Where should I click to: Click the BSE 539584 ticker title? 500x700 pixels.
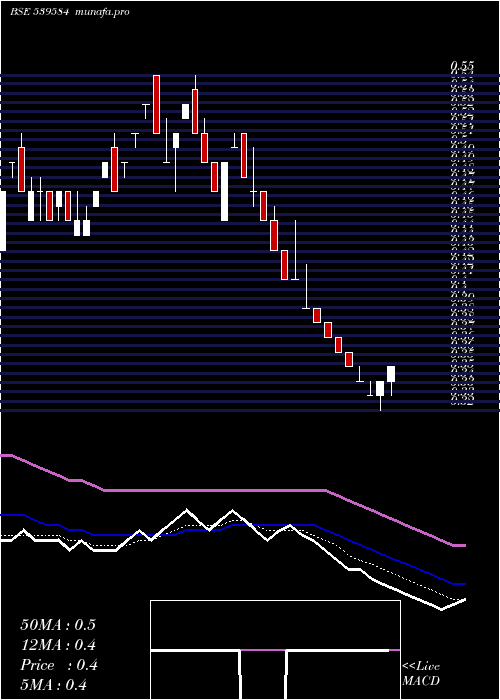pos(39,12)
